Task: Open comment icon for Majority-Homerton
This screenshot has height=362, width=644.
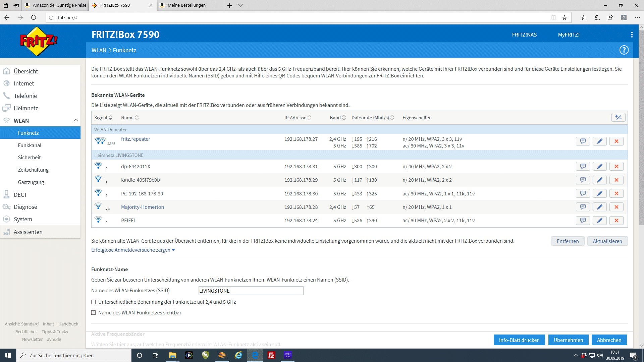Action: point(583,207)
